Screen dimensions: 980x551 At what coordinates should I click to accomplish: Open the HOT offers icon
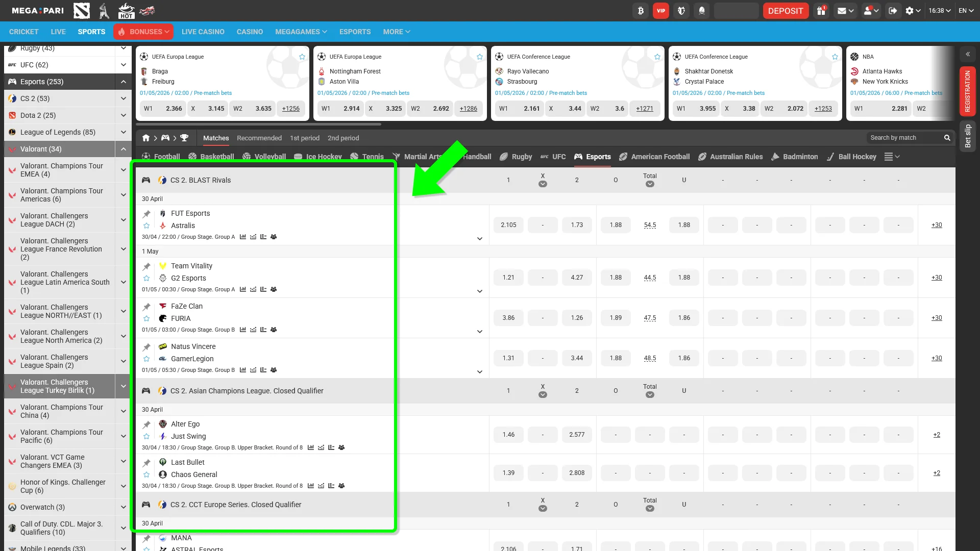tap(126, 11)
